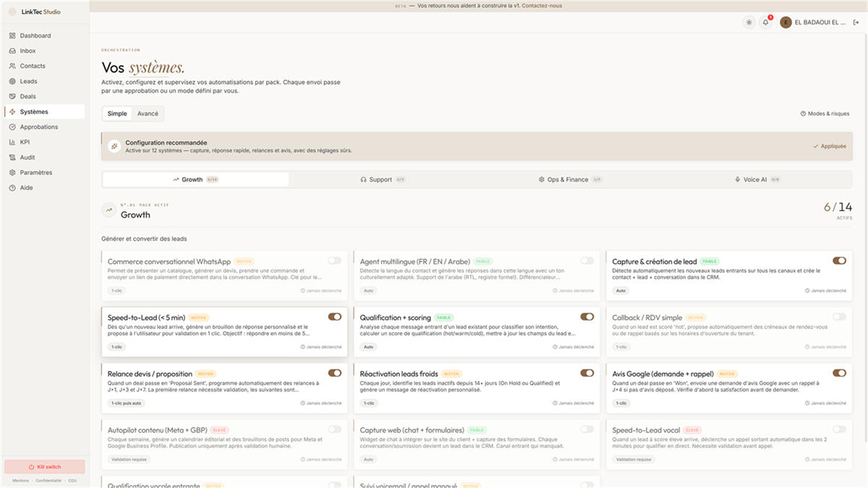Screen dimensions: 868x488
Task: Click the Appliquée status button
Action: tap(829, 146)
